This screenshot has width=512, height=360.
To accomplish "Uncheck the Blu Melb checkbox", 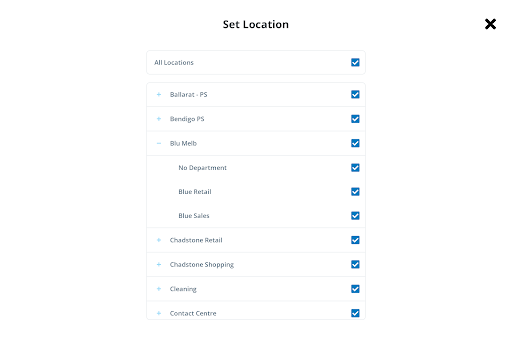I will (355, 143).
